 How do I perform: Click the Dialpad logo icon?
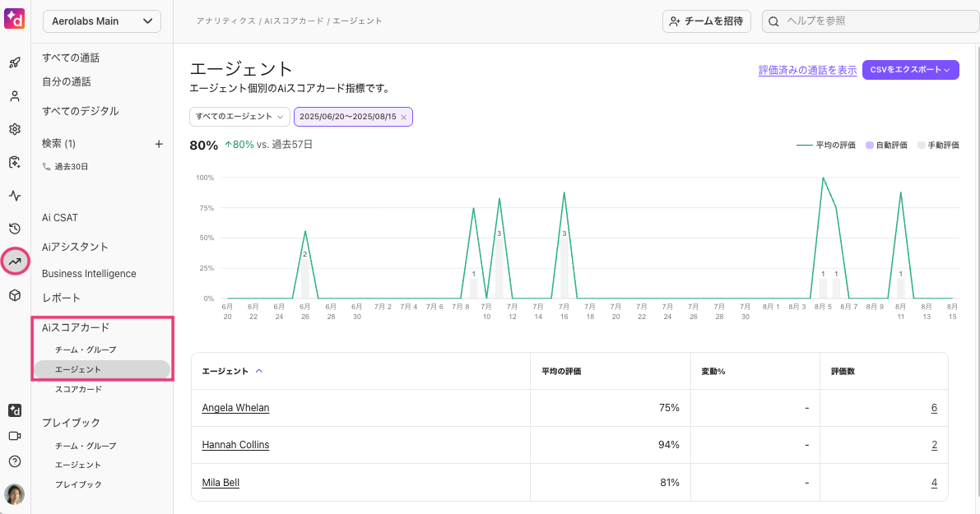14,19
